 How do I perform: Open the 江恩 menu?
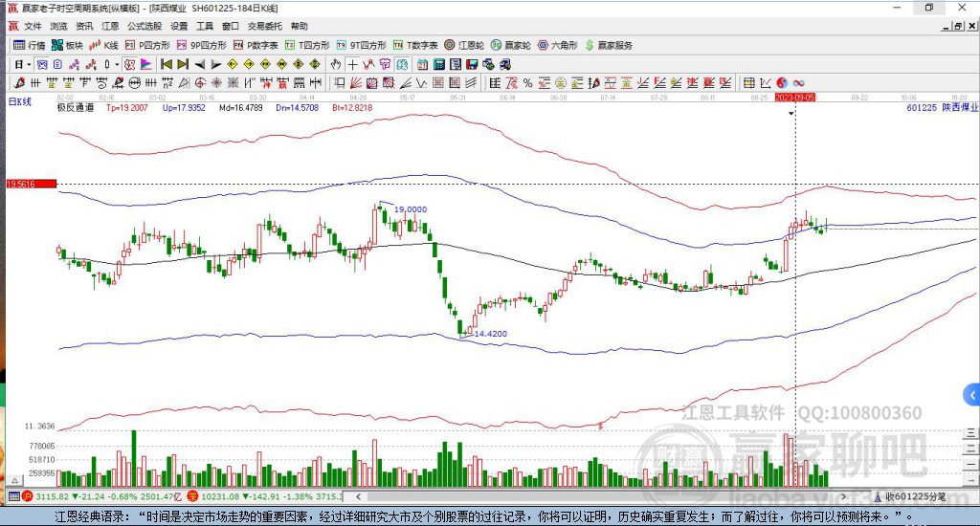pos(110,26)
